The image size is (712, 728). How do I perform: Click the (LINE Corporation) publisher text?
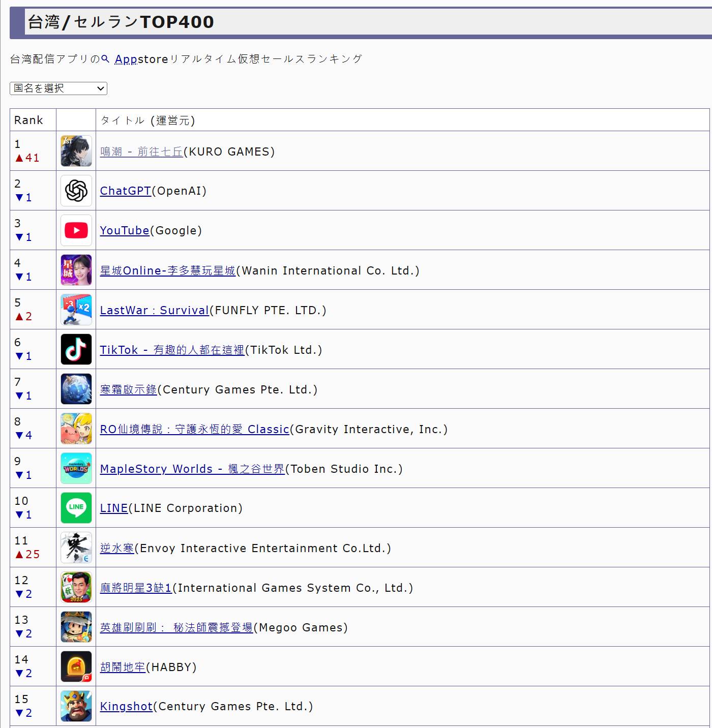pos(186,508)
